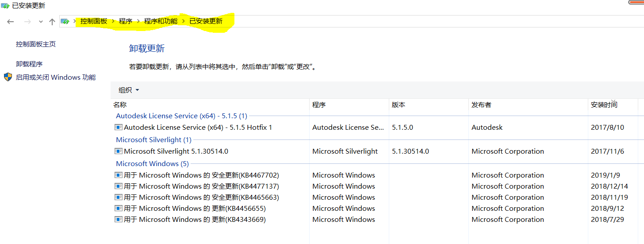Click the icon of Autodesk Hotfix 1 entry

[x=119, y=128]
